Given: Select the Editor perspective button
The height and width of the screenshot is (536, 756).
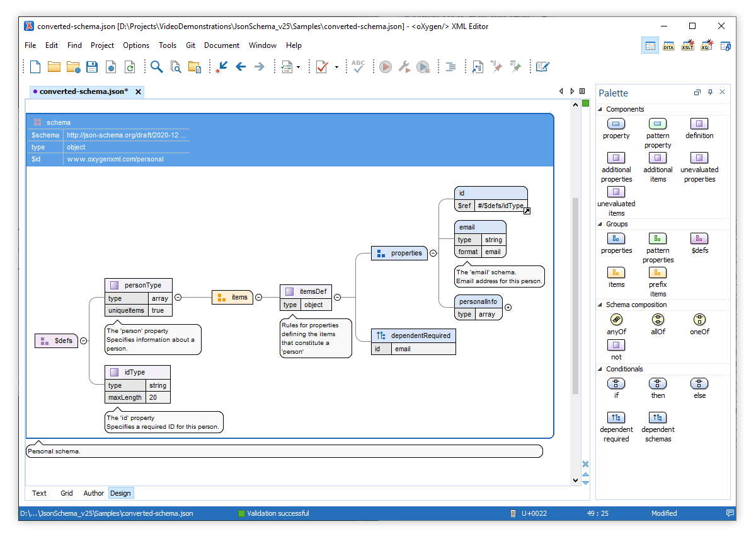Looking at the screenshot, I should click(650, 45).
